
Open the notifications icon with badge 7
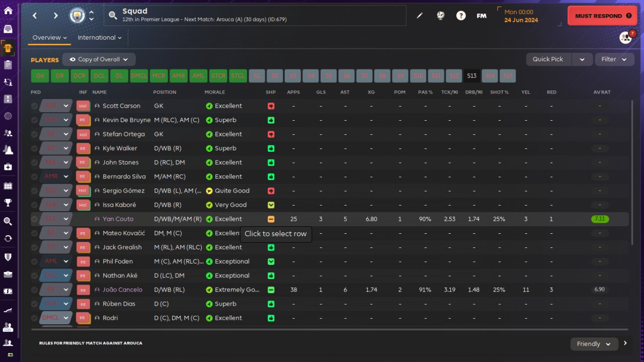(x=626, y=37)
